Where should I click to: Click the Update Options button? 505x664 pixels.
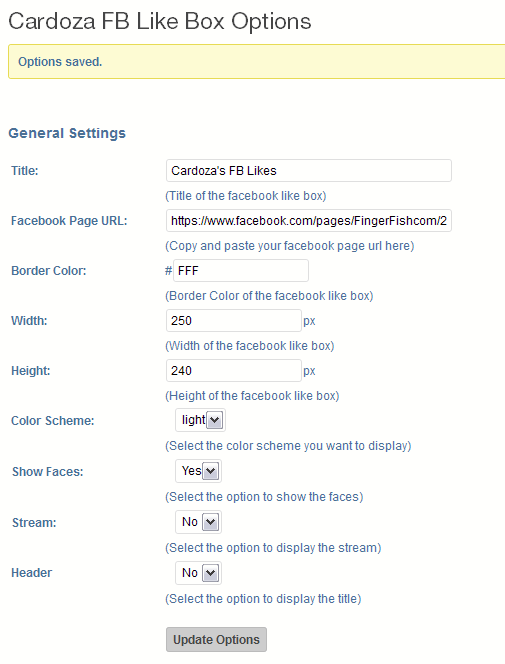[216, 639]
